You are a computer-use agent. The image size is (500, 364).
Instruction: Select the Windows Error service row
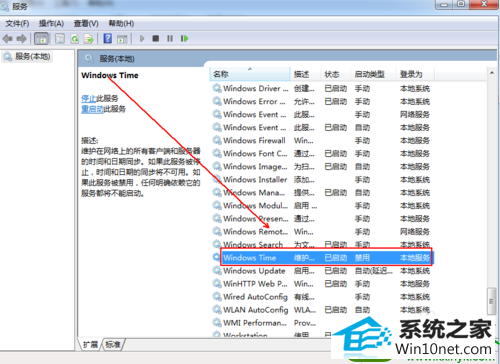pyautogui.click(x=322, y=102)
